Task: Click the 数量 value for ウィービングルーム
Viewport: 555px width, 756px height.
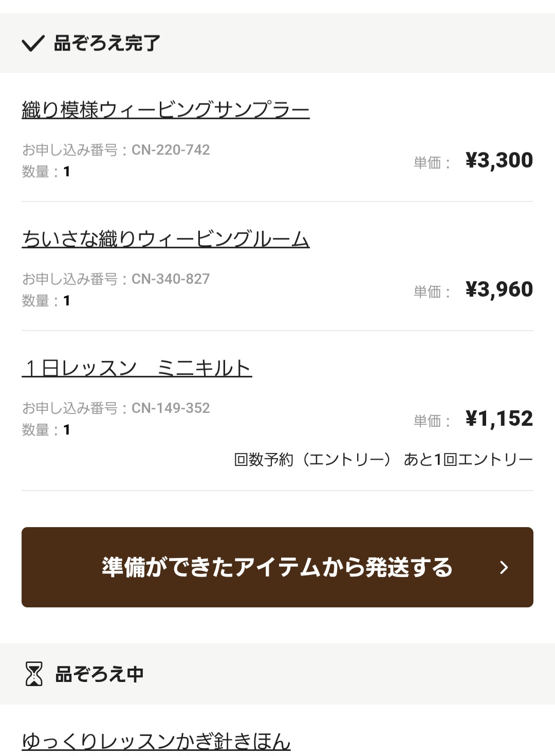Action: pos(66,301)
